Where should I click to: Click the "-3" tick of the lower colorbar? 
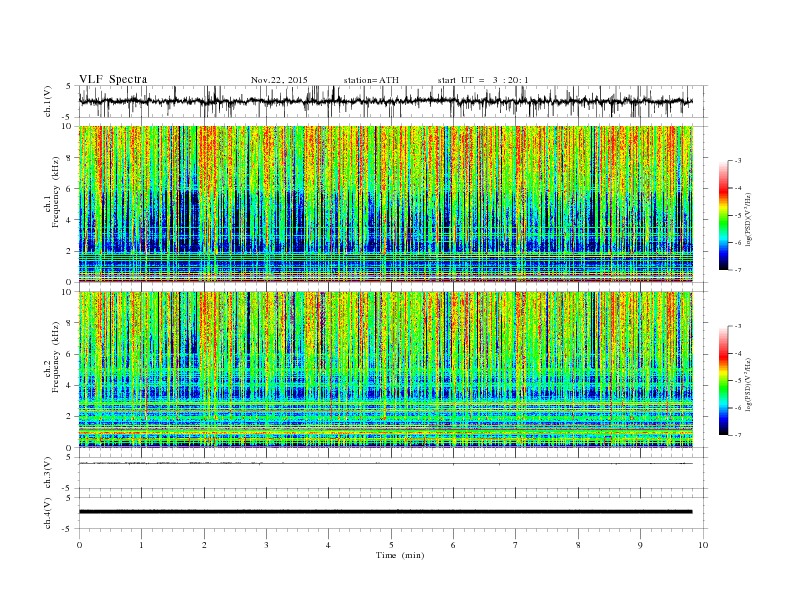(738, 326)
